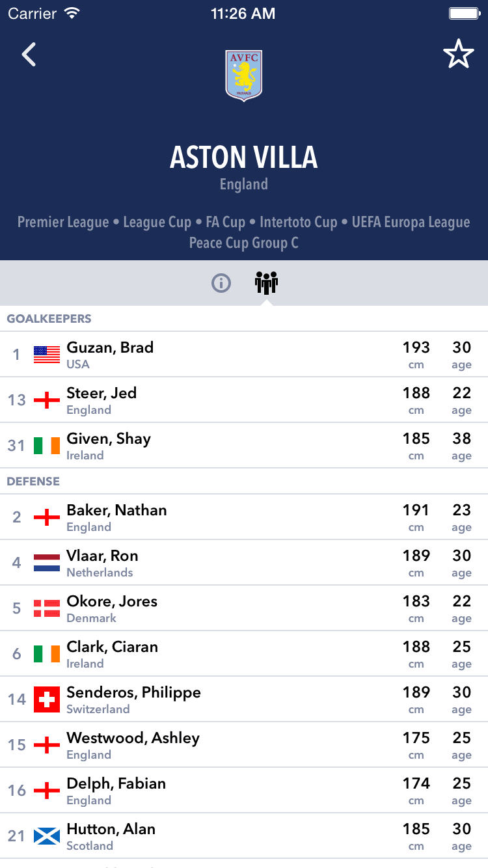Toggle the favorite star for Aston Villa
Viewport: 488px width, 868px height.
pyautogui.click(x=458, y=55)
